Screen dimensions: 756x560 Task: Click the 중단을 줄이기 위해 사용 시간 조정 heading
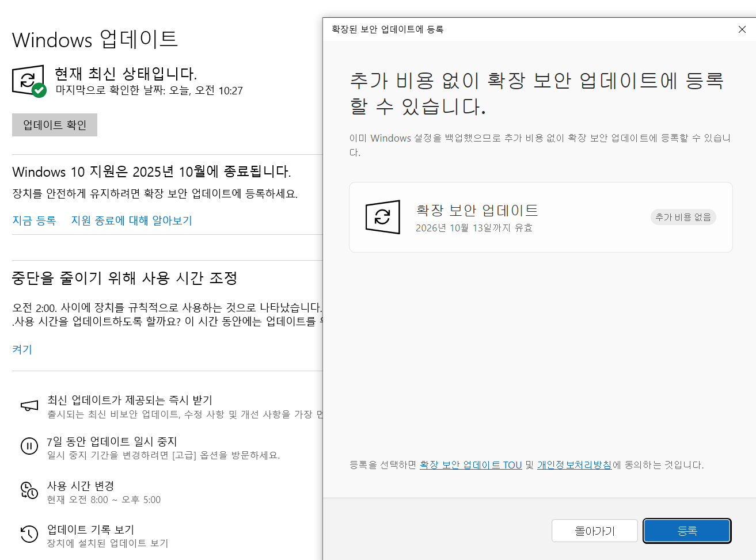coord(125,278)
